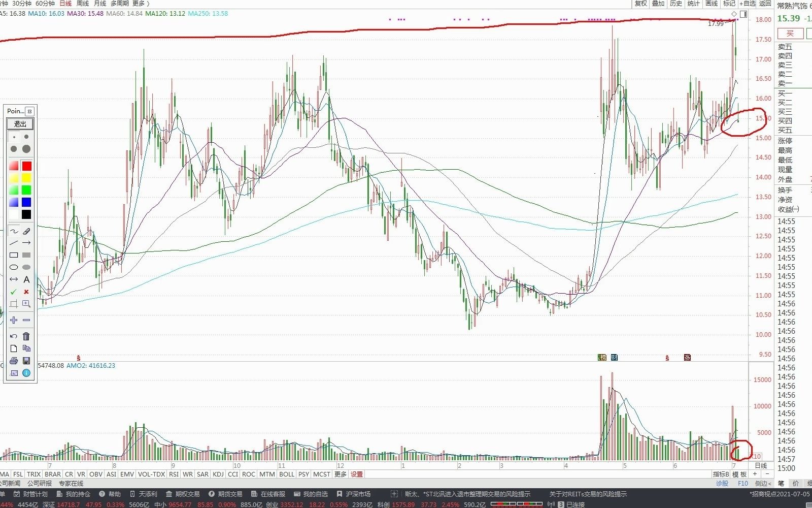This screenshot has width=812, height=508.
Task: Create a new blank page
Action: 14,348
